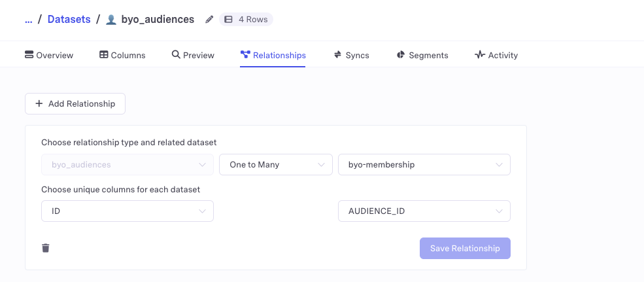Click the ellipsis breadcrumb link
644x282 pixels.
[28, 20]
